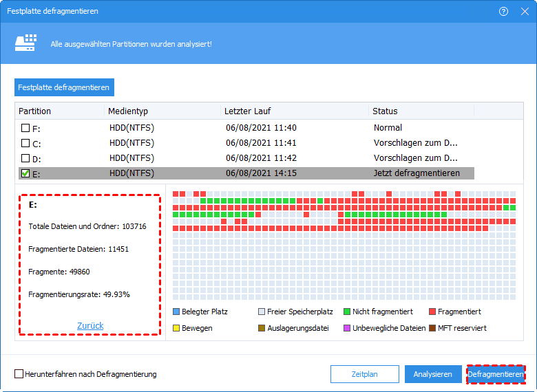Click the MFT reserviert brown swatch
The width and height of the screenshot is (537, 392).
pos(432,328)
